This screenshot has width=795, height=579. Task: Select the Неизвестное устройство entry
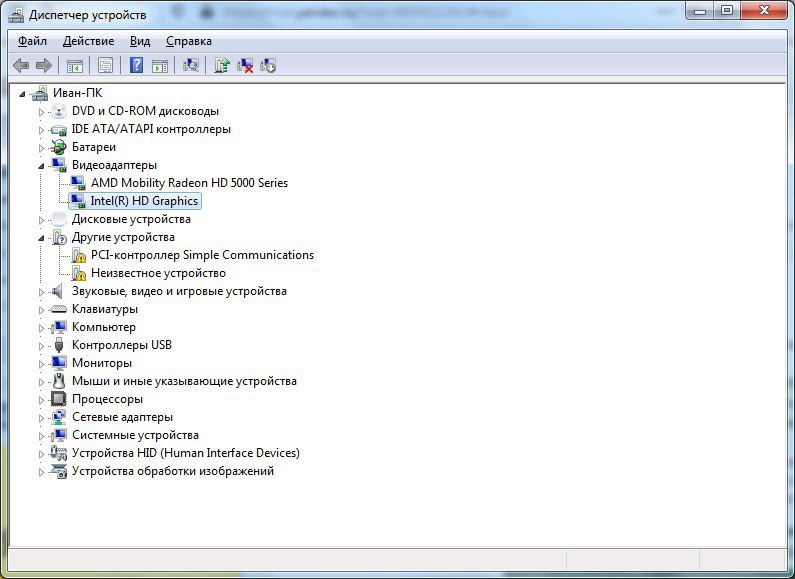pyautogui.click(x=158, y=273)
